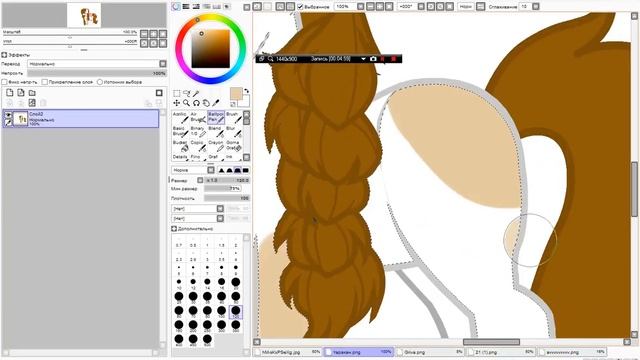Enable clipping group layer checkbox
This screenshot has height=360, width=640.
pos(44,82)
